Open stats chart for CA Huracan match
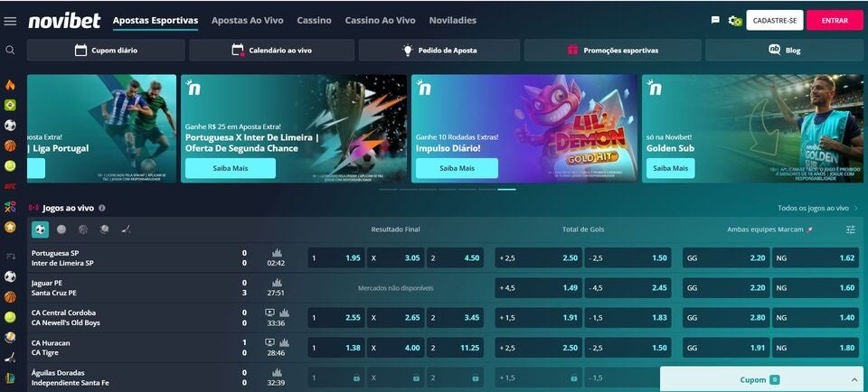The height and width of the screenshot is (392, 868). (284, 342)
